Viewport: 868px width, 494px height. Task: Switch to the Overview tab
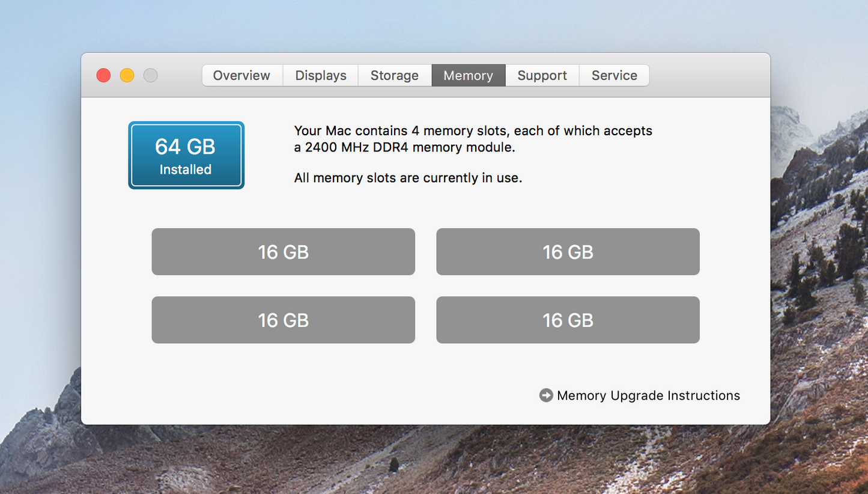(241, 76)
